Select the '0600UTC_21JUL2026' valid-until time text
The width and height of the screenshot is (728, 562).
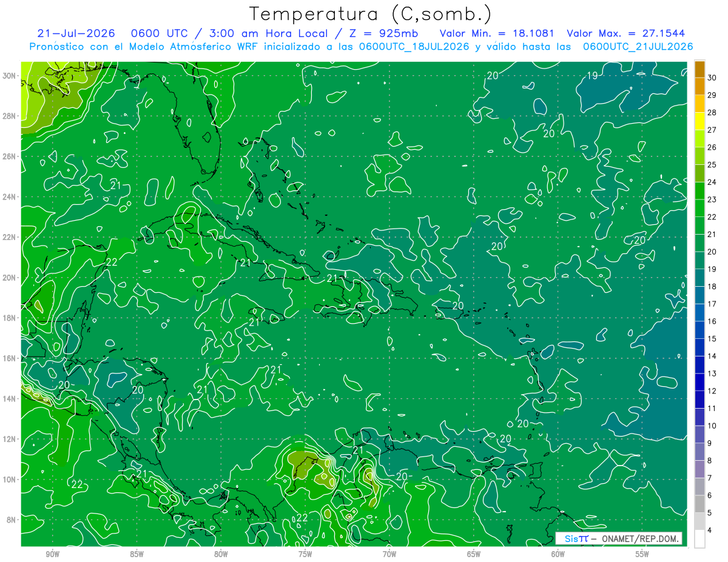[638, 46]
